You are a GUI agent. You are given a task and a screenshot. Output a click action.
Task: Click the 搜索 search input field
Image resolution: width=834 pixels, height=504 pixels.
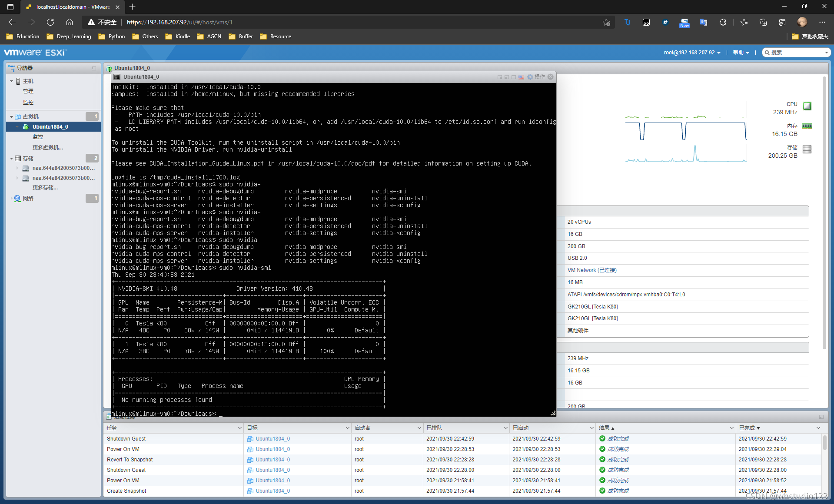[797, 53]
